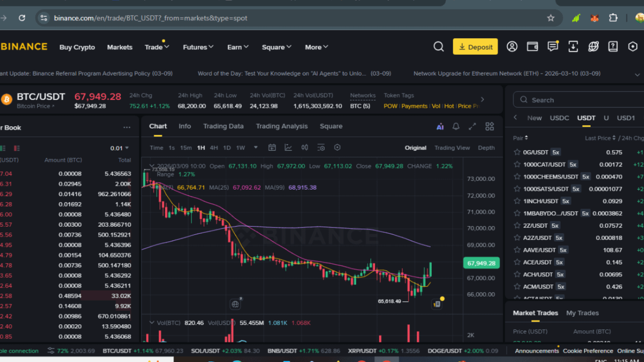Click the price alert bell icon
The width and height of the screenshot is (644, 362).
(x=456, y=127)
